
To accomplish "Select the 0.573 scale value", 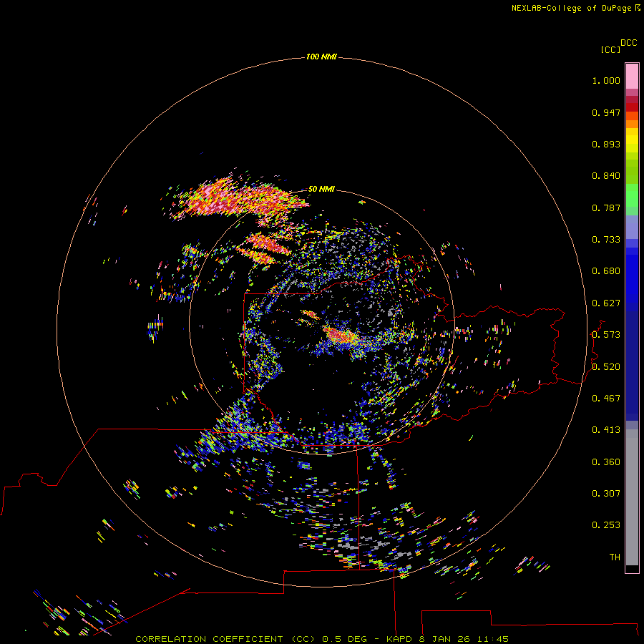I will [606, 335].
